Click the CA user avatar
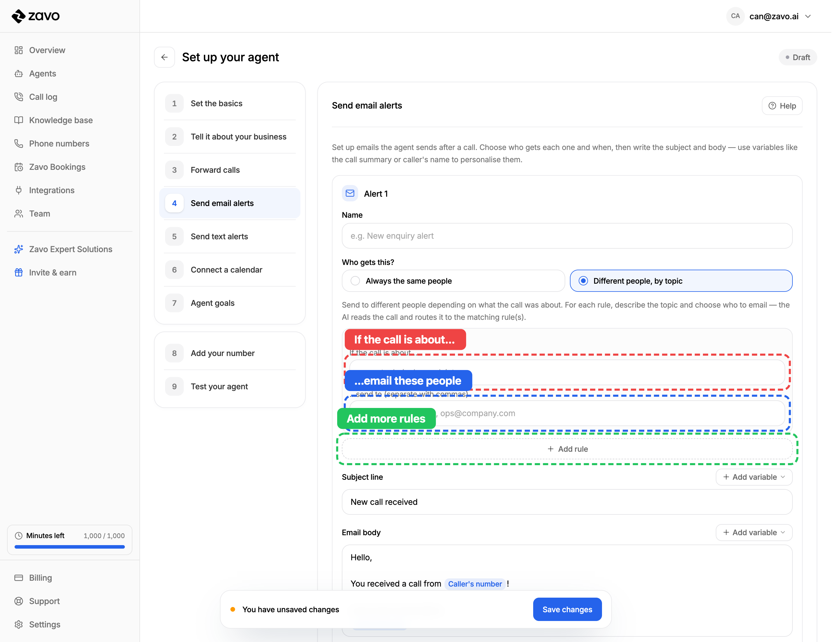840x642 pixels. coord(735,16)
